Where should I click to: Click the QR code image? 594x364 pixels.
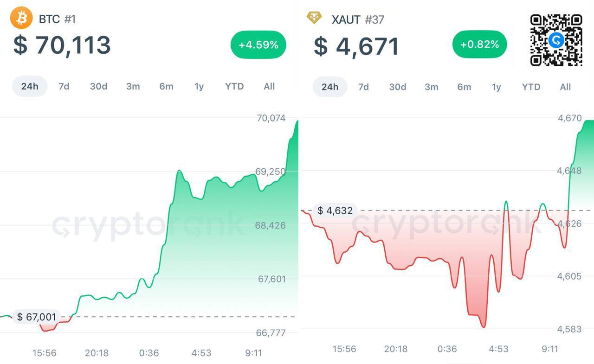[556, 40]
